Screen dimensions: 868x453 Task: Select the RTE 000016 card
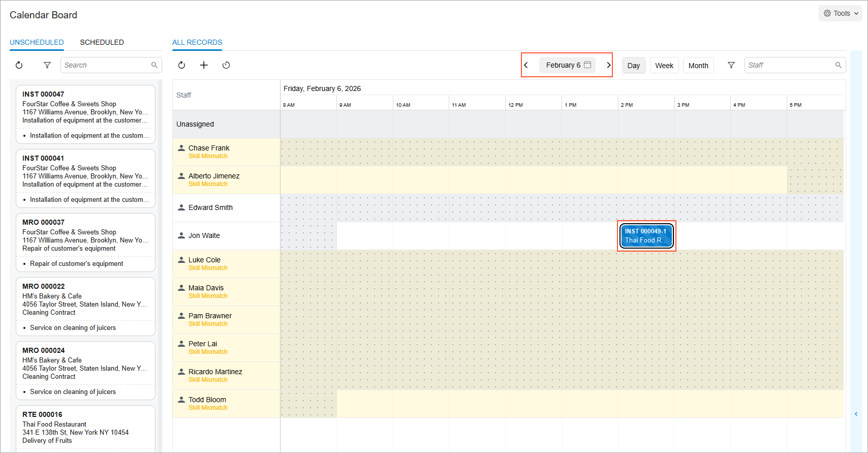point(85,429)
